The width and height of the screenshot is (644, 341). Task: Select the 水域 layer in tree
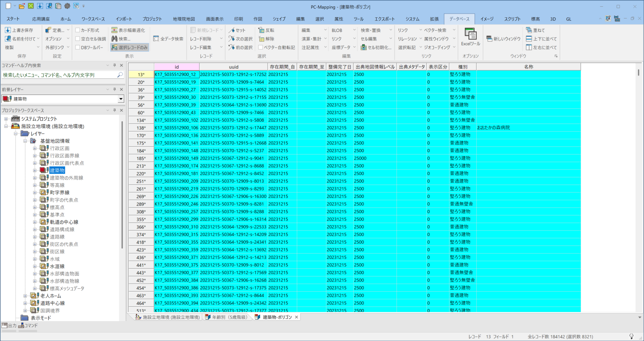click(x=54, y=259)
